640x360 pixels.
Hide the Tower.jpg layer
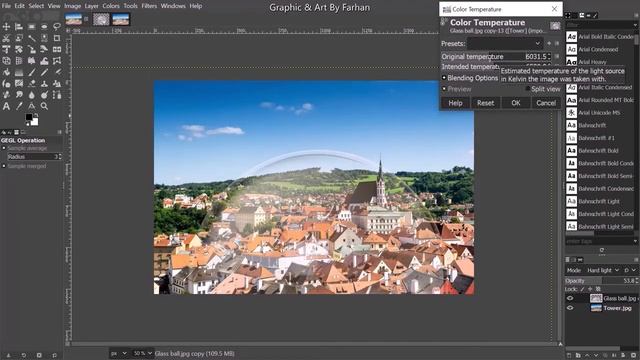[570, 308]
